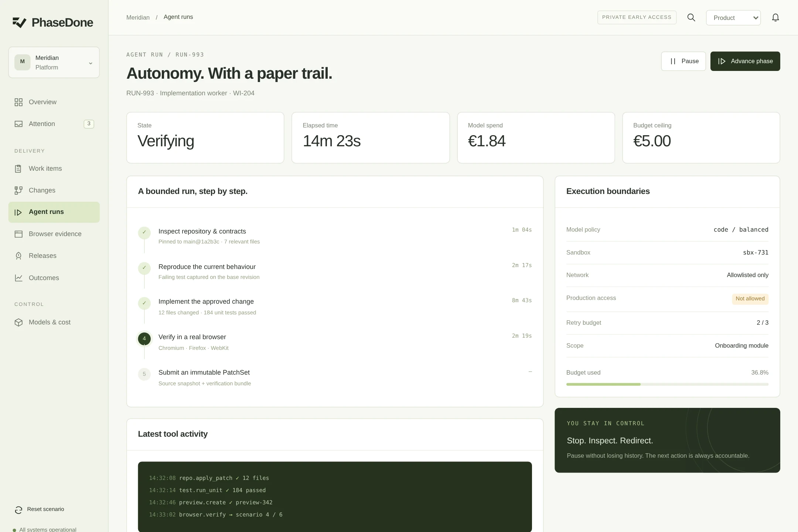Image resolution: width=798 pixels, height=532 pixels.
Task: Open Overview grid icon in sidebar
Action: pos(18,102)
